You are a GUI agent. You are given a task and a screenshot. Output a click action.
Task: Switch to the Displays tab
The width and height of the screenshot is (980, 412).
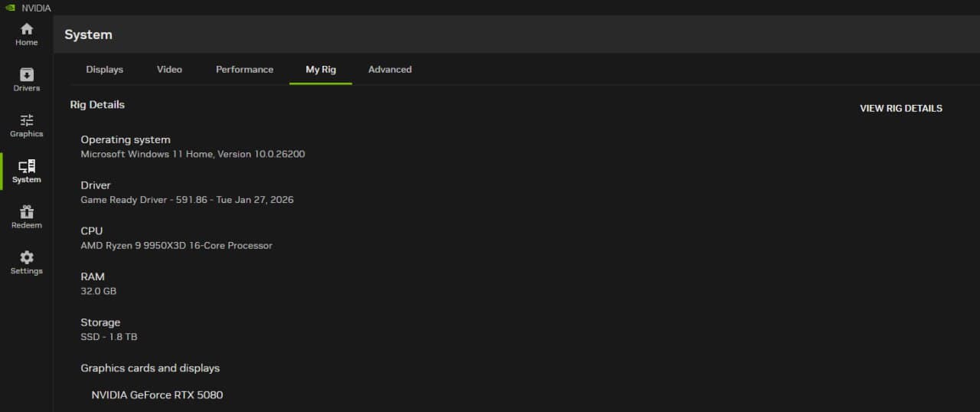point(105,69)
